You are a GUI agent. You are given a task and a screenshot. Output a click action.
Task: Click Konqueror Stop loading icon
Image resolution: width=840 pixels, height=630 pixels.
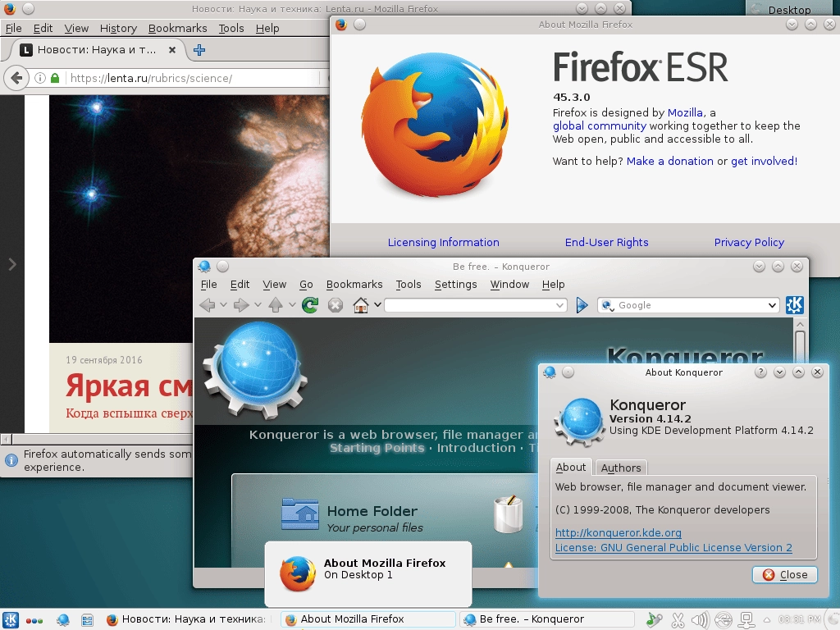coord(336,305)
